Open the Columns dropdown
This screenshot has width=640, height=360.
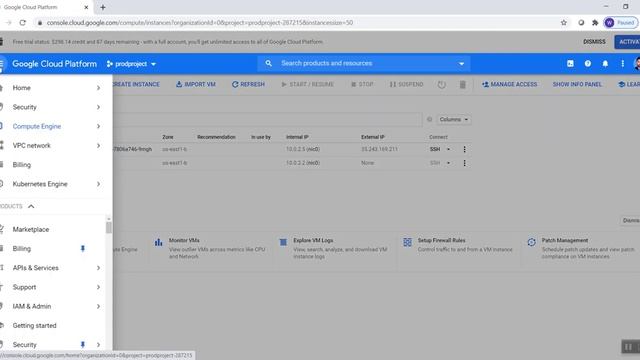click(x=453, y=120)
